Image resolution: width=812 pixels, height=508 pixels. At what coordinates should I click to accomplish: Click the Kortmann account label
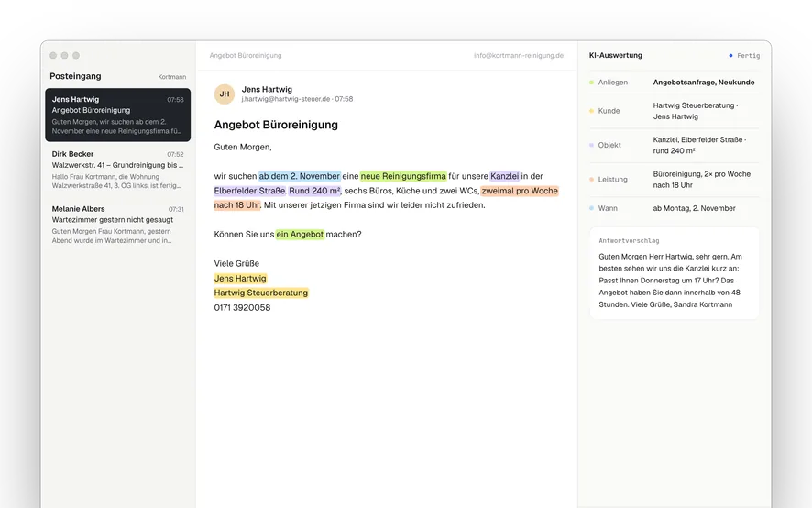172,77
